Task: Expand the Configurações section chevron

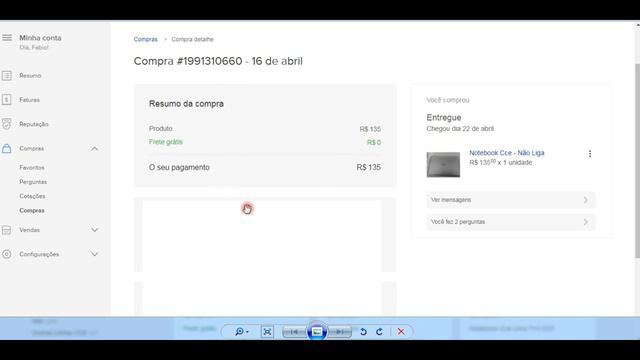Action: (x=94, y=254)
